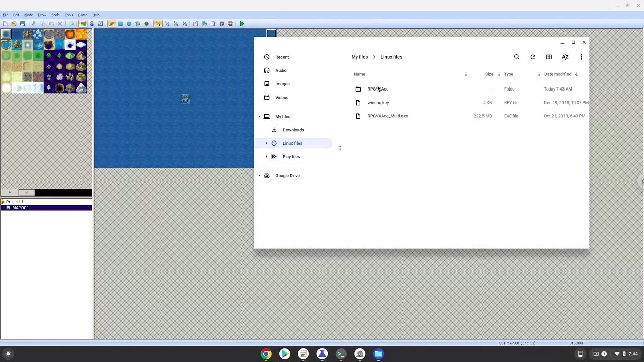This screenshot has height=362, width=644.
Task: Open the Character Generator face icon
Action: [230, 24]
